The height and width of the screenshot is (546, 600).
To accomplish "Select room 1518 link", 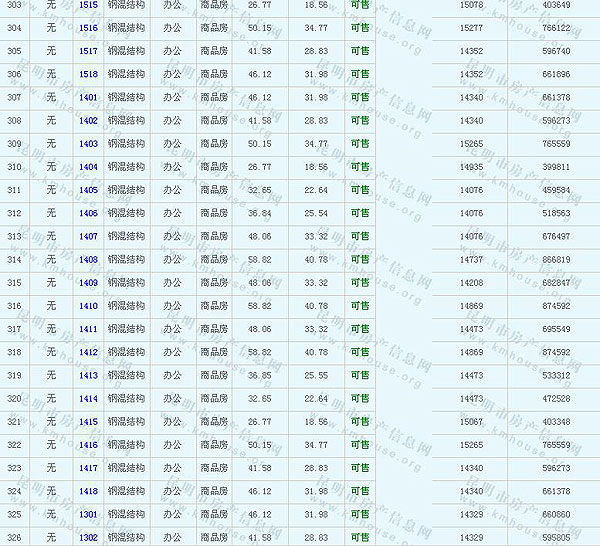I will tap(88, 74).
